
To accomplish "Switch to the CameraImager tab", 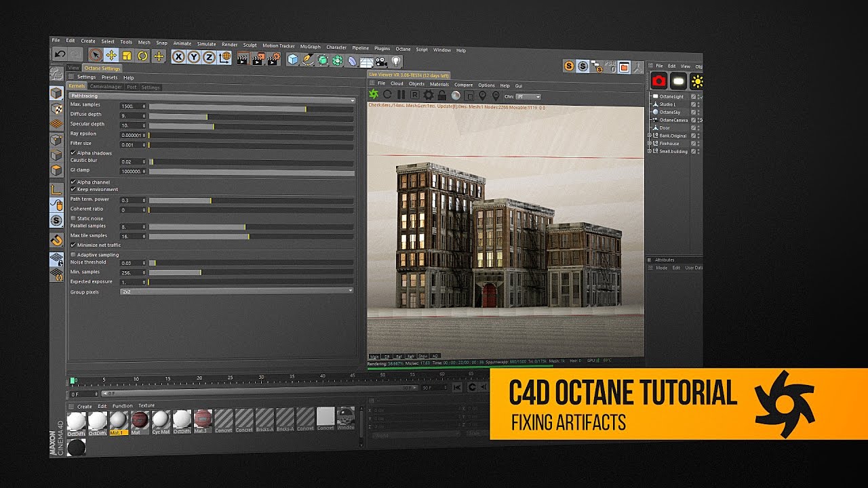I will tap(106, 87).
